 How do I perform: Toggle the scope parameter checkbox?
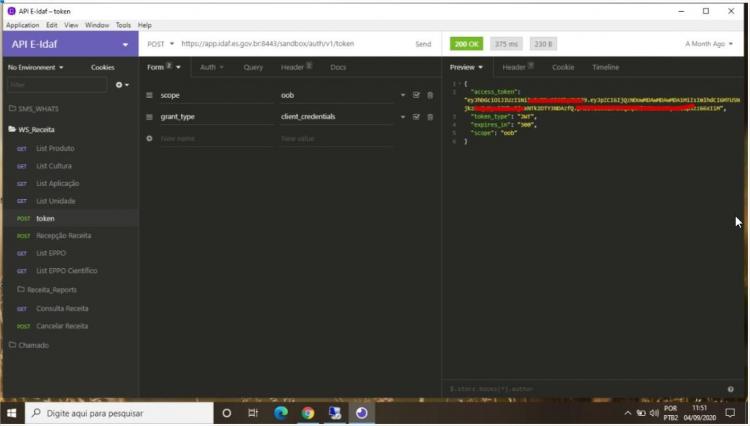pos(416,95)
